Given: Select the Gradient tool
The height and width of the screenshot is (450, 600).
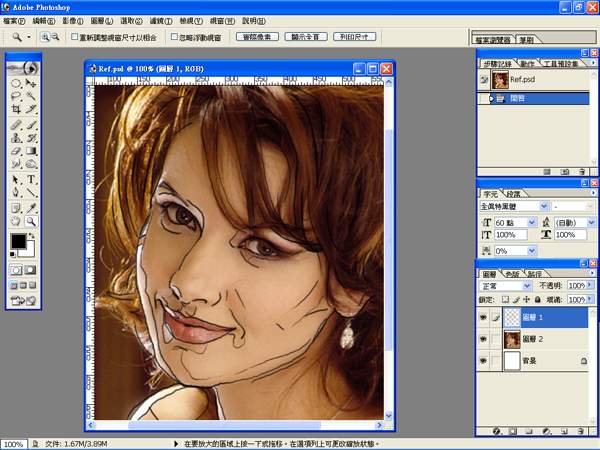Looking at the screenshot, I should 31,151.
